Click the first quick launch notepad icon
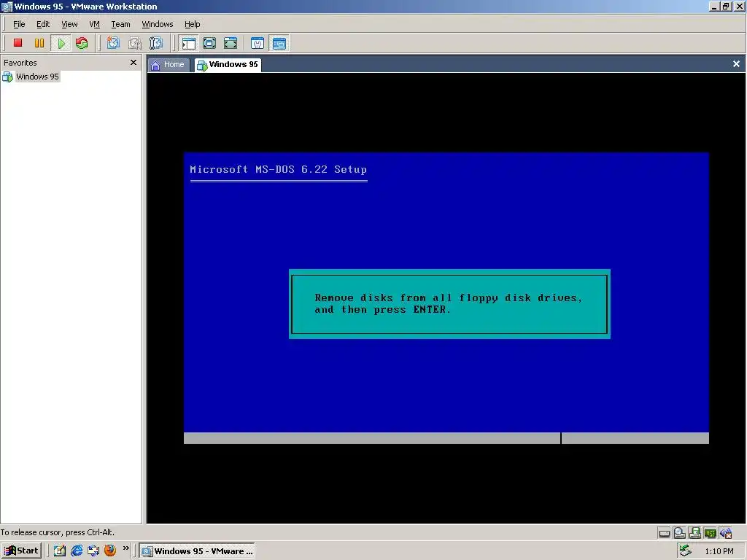 coord(60,551)
